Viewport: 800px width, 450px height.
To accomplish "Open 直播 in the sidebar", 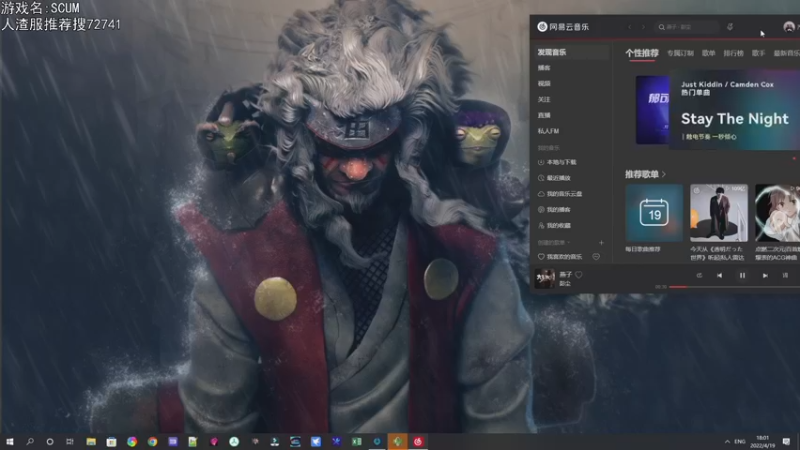I will tap(544, 115).
